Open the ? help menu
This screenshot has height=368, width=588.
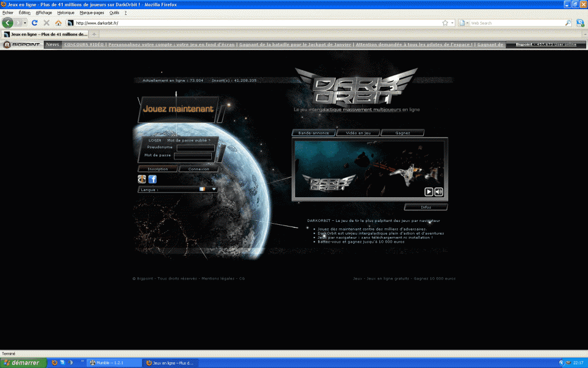pyautogui.click(x=126, y=13)
